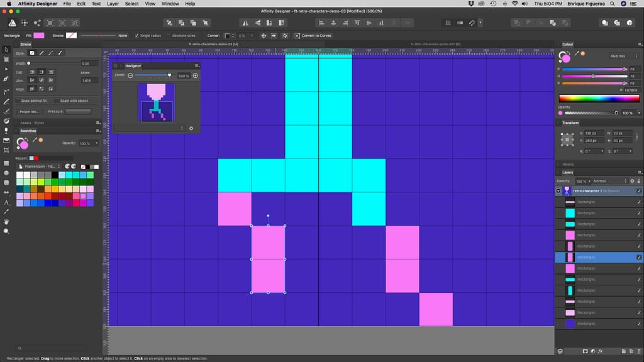The height and width of the screenshot is (362, 644).
Task: Expand the retro character 1 artboard layer
Action: 558,190
